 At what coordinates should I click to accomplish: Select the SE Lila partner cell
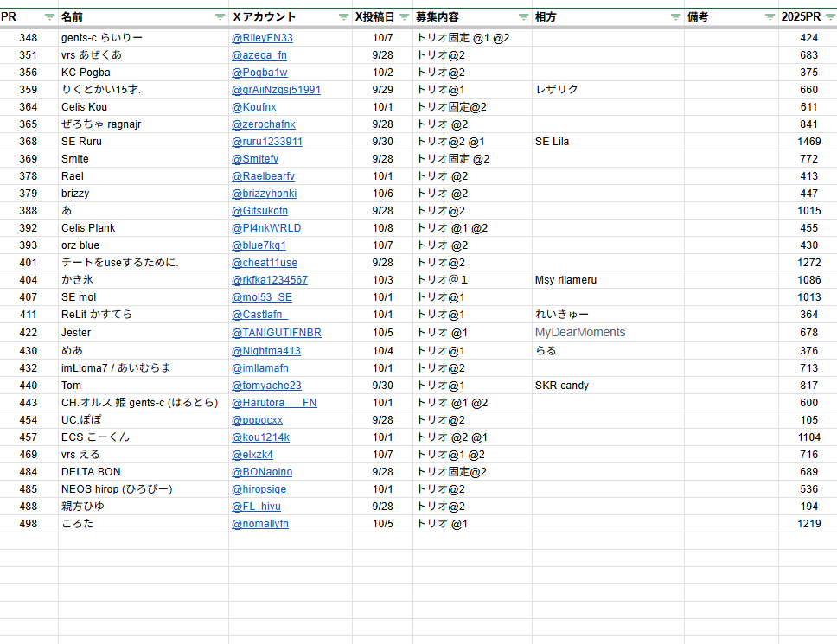608,142
